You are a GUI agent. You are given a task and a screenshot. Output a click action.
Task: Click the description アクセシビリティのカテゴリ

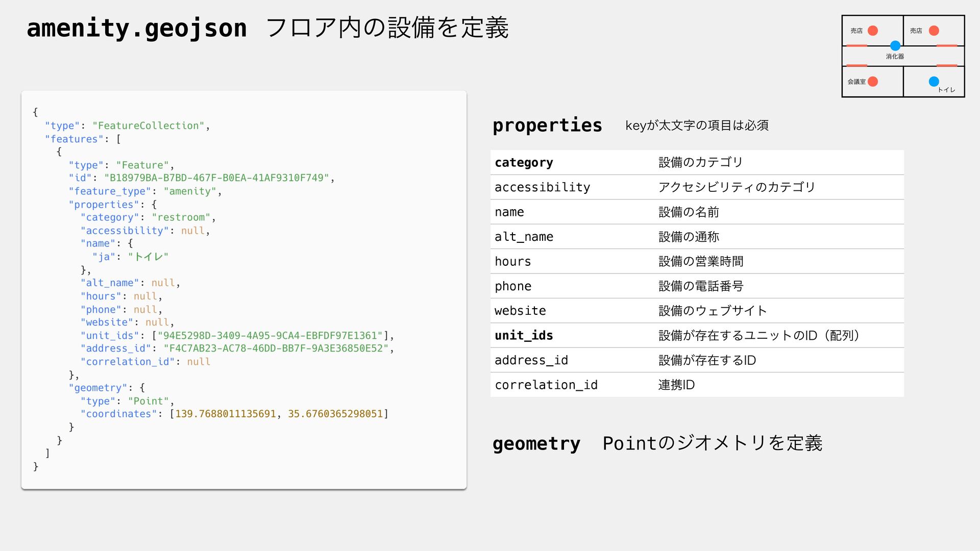pyautogui.click(x=737, y=187)
